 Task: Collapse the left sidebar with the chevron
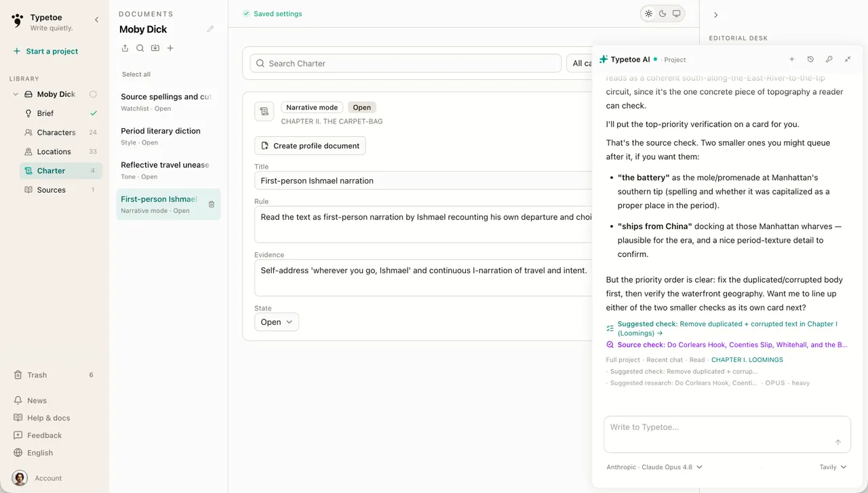(96, 20)
